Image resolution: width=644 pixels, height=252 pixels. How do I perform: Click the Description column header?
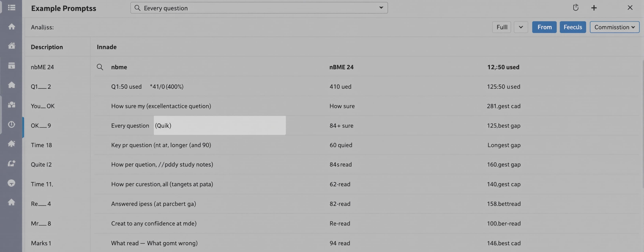[47, 47]
